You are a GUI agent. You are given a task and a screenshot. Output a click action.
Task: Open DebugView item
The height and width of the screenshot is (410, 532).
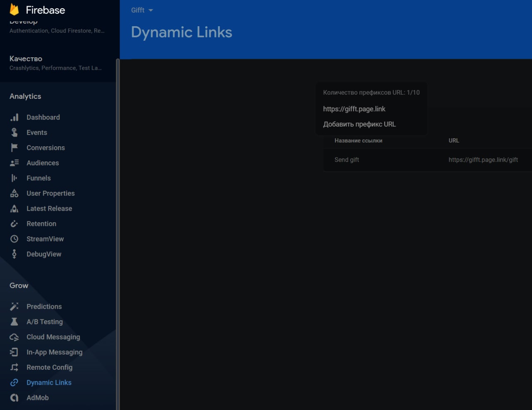tap(44, 254)
